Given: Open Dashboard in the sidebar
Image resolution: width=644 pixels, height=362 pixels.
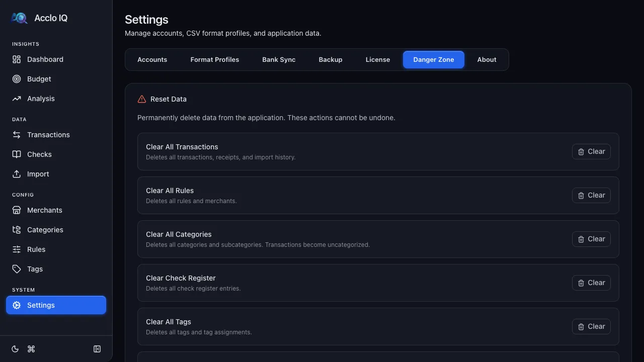Looking at the screenshot, I should [56, 59].
